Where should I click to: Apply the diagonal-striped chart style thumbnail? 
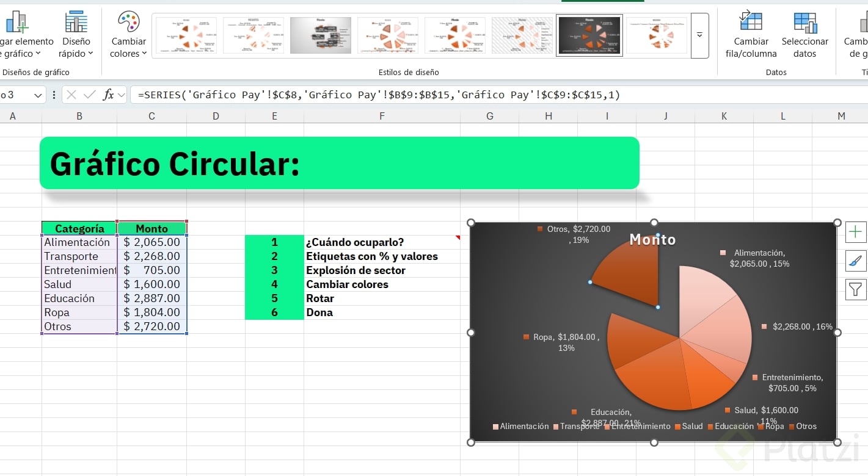pos(522,35)
